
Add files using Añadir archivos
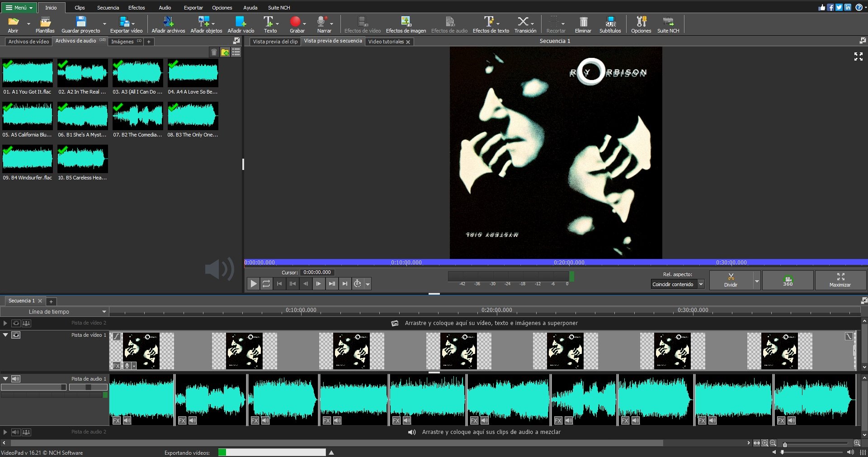coord(168,24)
